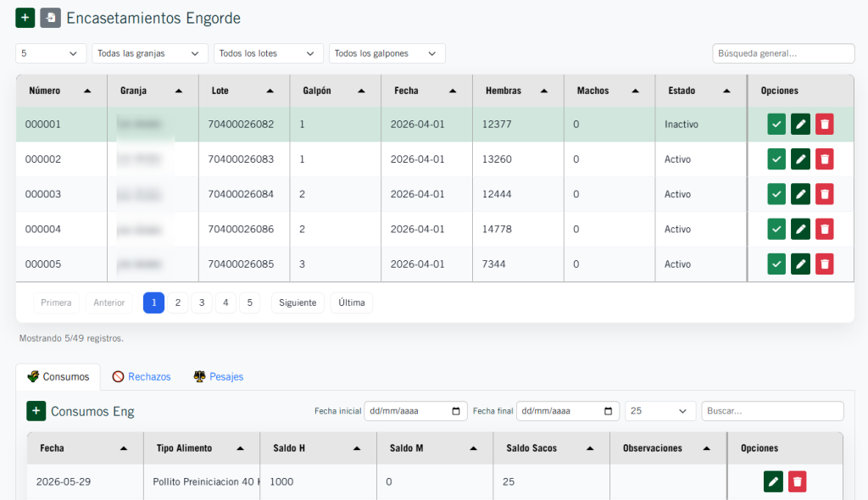Image resolution: width=868 pixels, height=500 pixels.
Task: Open the Todas las granjas dropdown
Action: 149,53
